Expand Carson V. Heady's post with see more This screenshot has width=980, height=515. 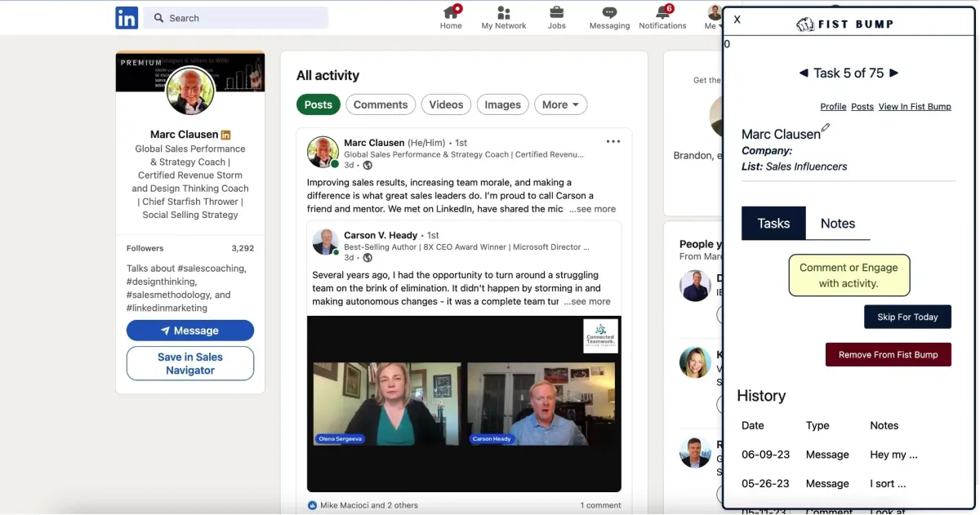coord(587,301)
